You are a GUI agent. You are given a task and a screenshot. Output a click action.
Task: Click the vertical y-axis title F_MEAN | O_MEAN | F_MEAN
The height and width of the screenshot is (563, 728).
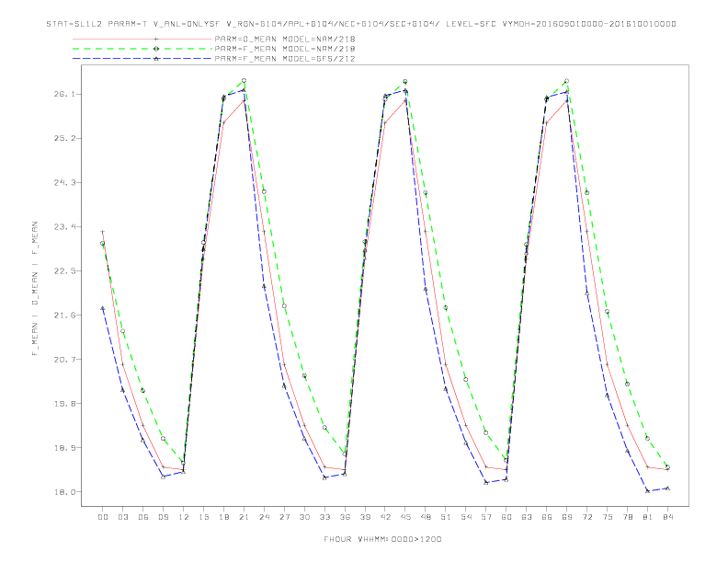(x=35, y=289)
